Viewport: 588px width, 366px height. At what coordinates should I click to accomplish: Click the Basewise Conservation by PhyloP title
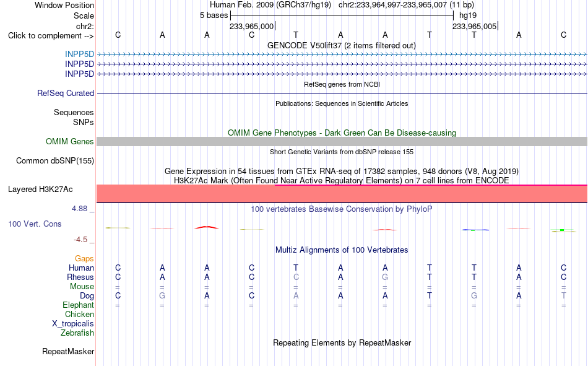coord(341,209)
